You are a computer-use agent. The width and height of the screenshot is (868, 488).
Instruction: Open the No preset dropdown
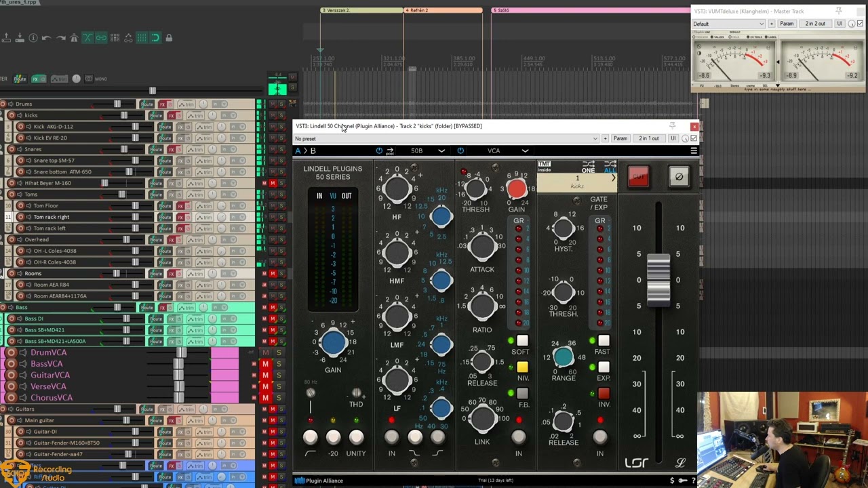click(x=446, y=139)
